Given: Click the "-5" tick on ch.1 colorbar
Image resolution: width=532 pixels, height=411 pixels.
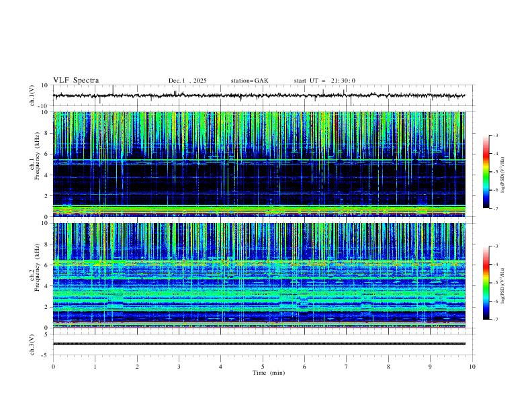Looking at the screenshot, I should (x=495, y=172).
